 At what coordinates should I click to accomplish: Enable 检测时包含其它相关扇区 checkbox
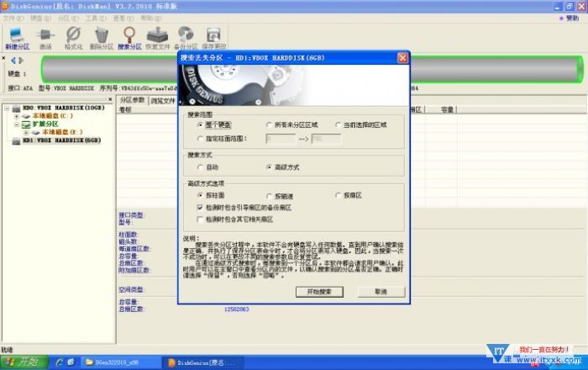[200, 219]
